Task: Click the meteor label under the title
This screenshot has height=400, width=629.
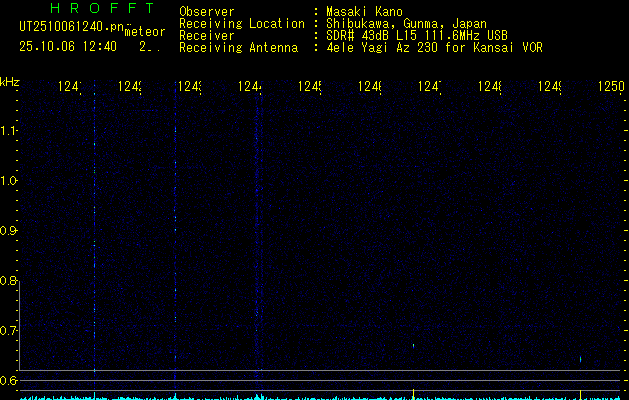Action: pyautogui.click(x=144, y=32)
